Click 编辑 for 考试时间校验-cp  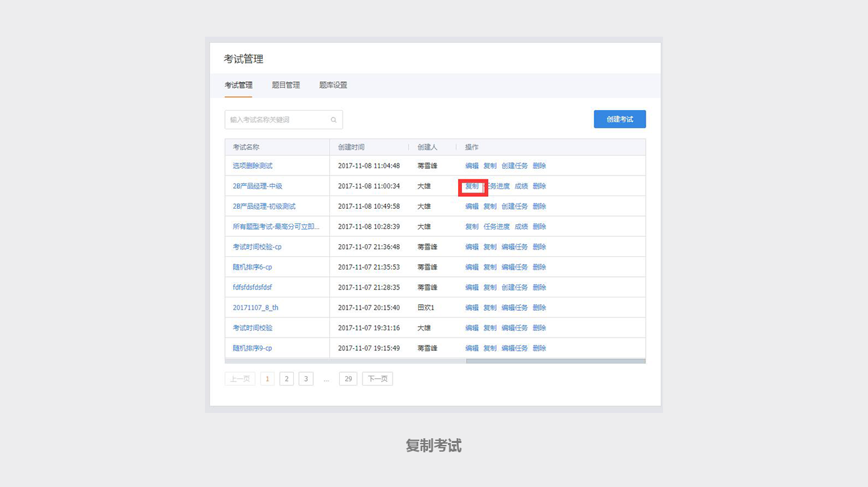click(x=472, y=247)
